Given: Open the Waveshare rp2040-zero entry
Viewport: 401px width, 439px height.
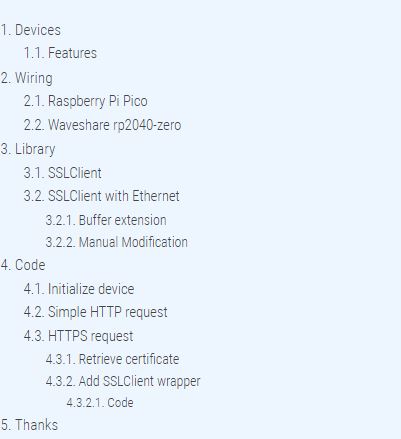Looking at the screenshot, I should tap(102, 125).
